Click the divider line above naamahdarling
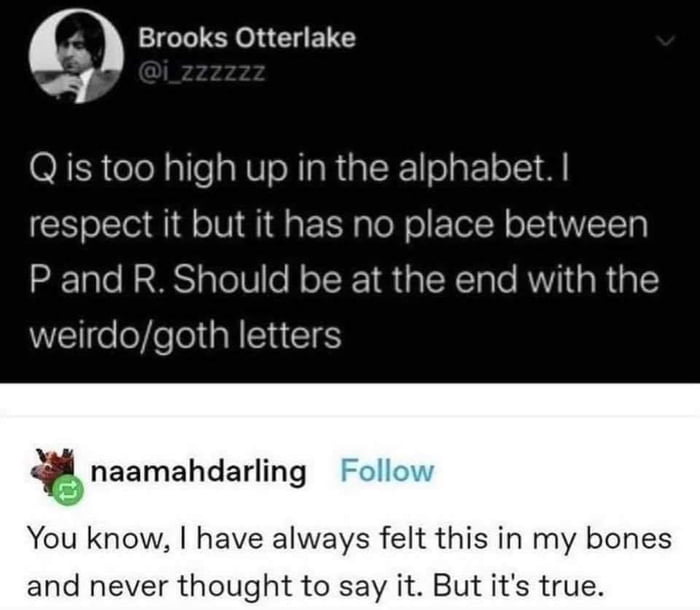The image size is (700, 610). [x=350, y=417]
